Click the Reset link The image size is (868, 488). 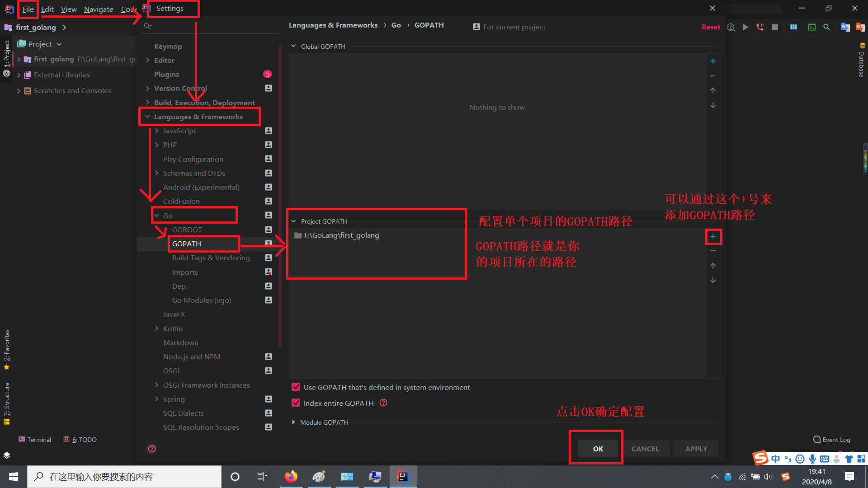coord(711,27)
